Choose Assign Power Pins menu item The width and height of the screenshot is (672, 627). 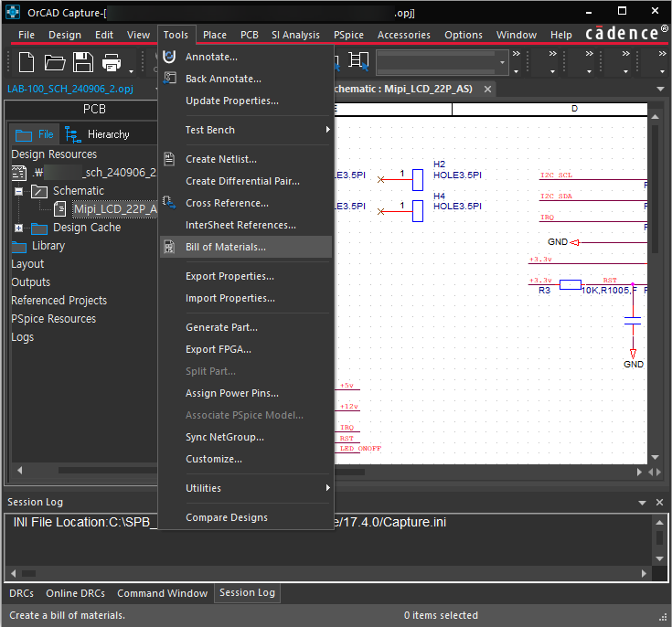click(x=246, y=393)
